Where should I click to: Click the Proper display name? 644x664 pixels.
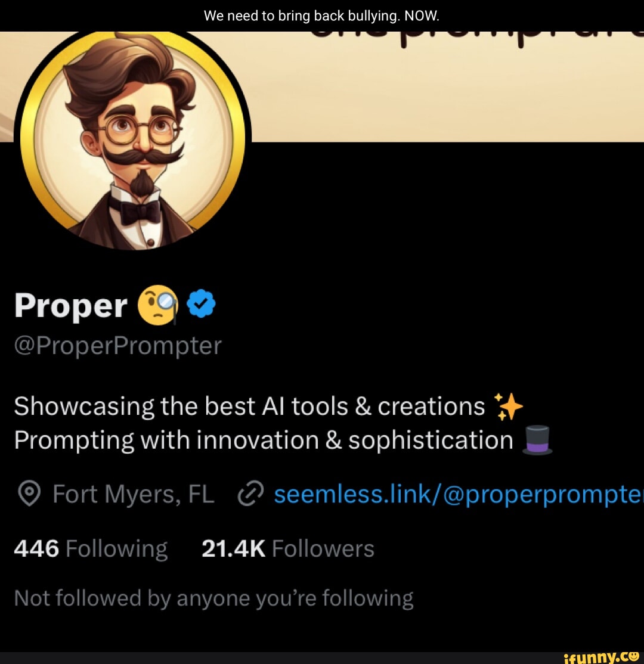tap(70, 306)
